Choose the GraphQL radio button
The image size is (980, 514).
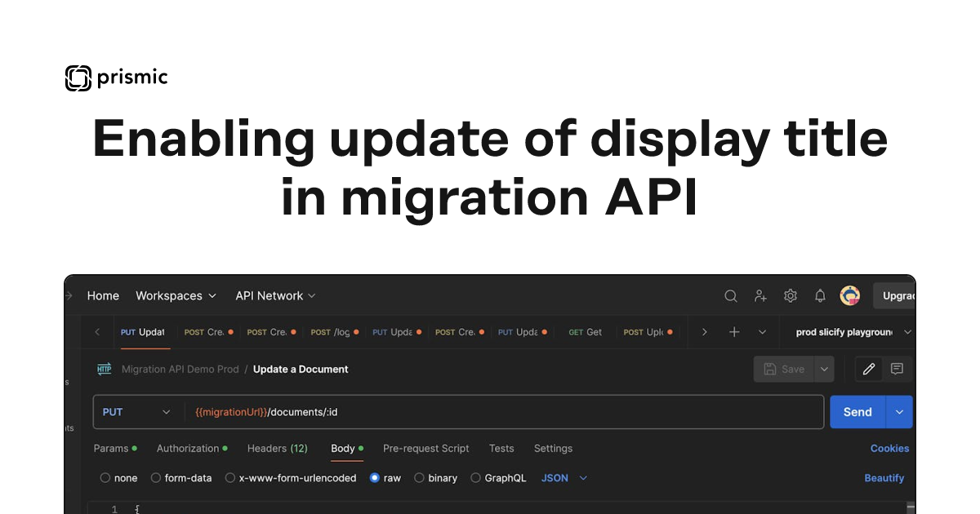(x=476, y=478)
